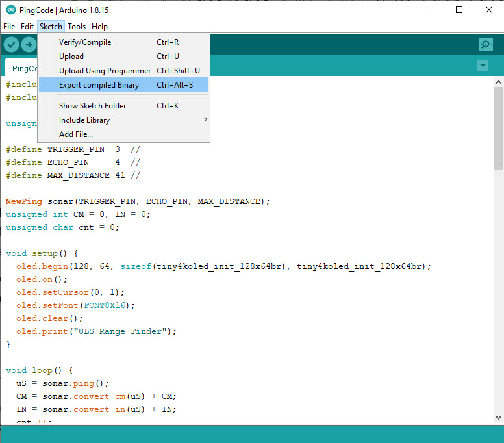504x443 pixels.
Task: Open the tab options dropdown arrow
Action: (483, 66)
